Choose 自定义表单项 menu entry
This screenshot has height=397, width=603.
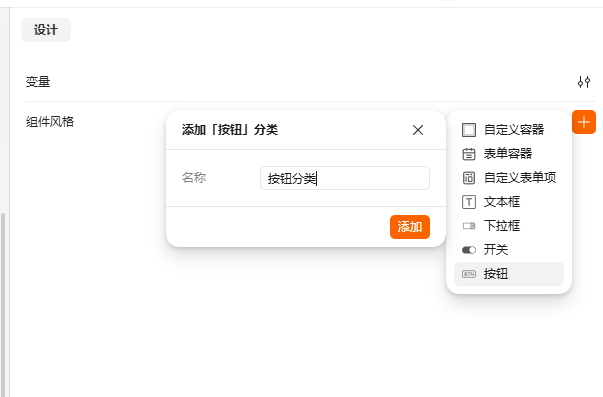tap(509, 178)
